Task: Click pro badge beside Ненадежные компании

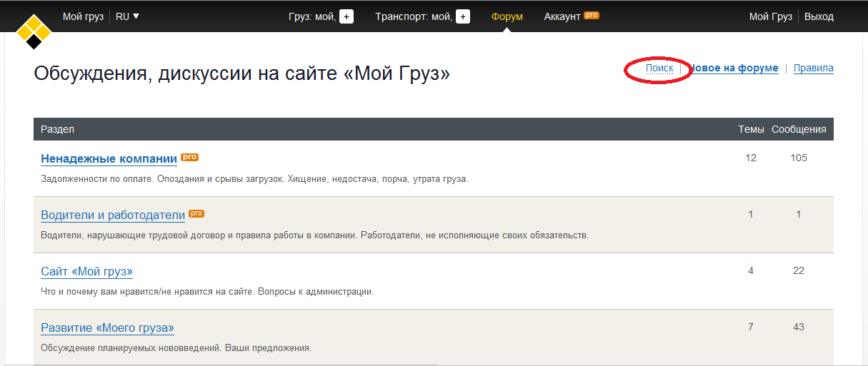Action: (x=189, y=157)
